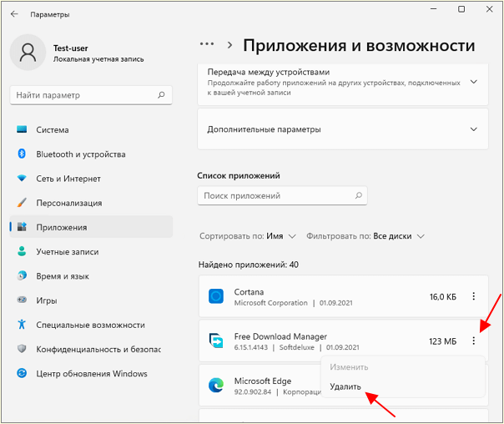Click the Игры gamepad icon

(22, 300)
